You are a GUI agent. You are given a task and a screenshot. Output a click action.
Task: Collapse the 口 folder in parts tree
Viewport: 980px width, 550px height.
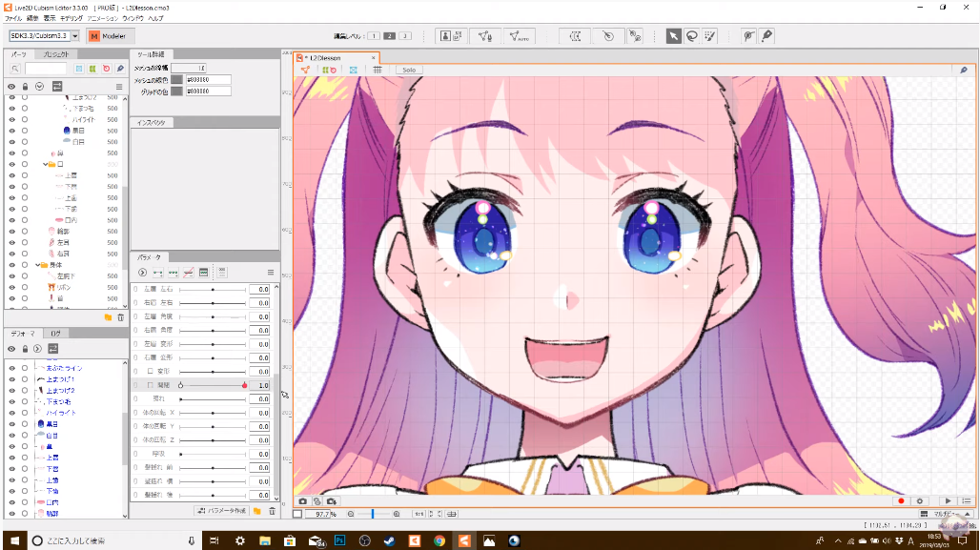coord(46,164)
